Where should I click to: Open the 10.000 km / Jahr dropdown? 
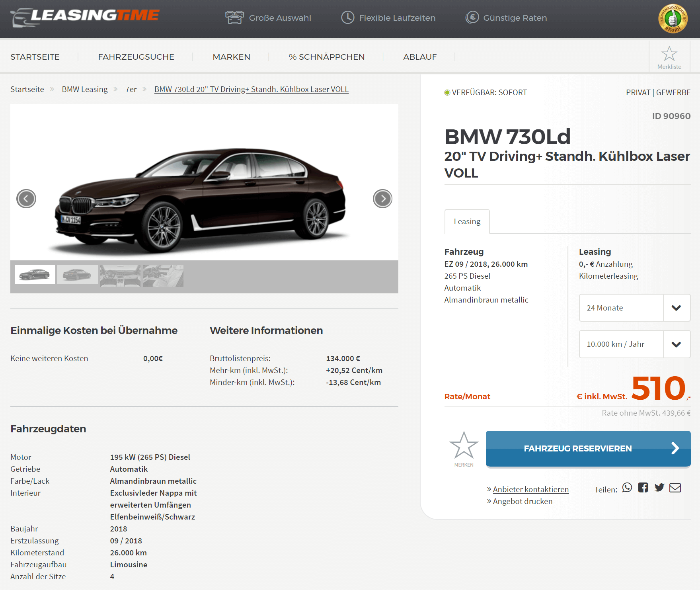(x=635, y=344)
